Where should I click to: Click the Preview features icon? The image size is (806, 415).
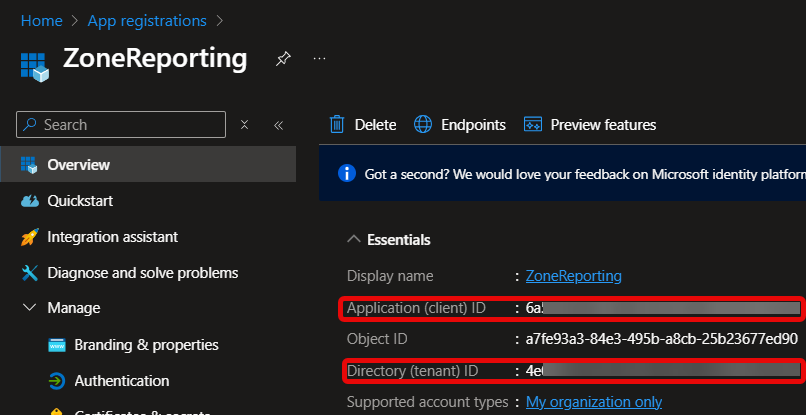[533, 124]
